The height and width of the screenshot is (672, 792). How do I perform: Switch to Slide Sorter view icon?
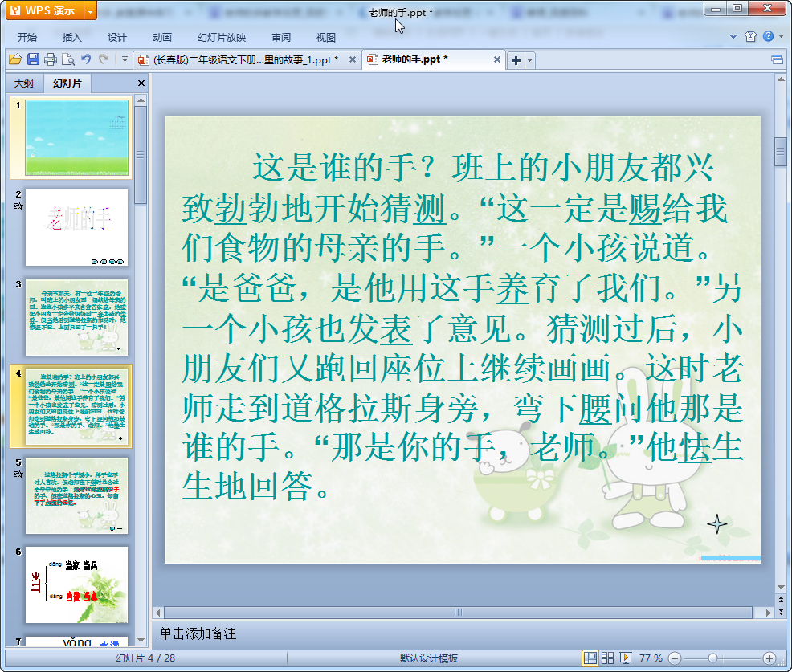point(607,658)
